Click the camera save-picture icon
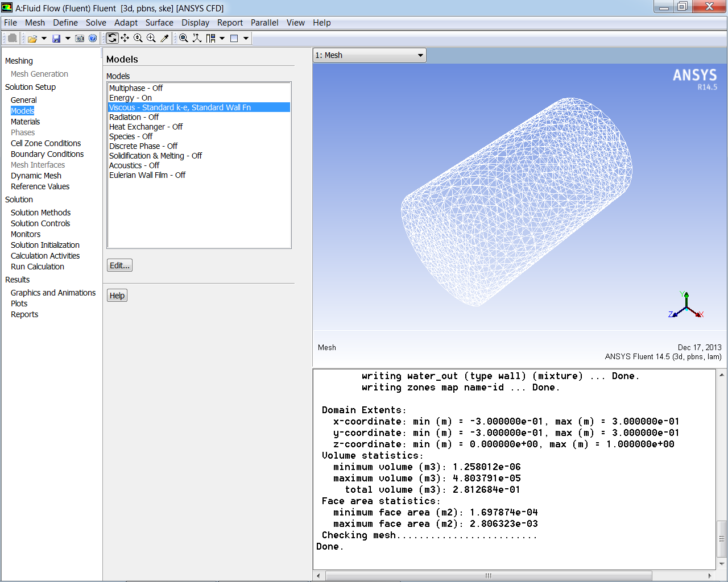This screenshot has height=582, width=728. [x=80, y=38]
